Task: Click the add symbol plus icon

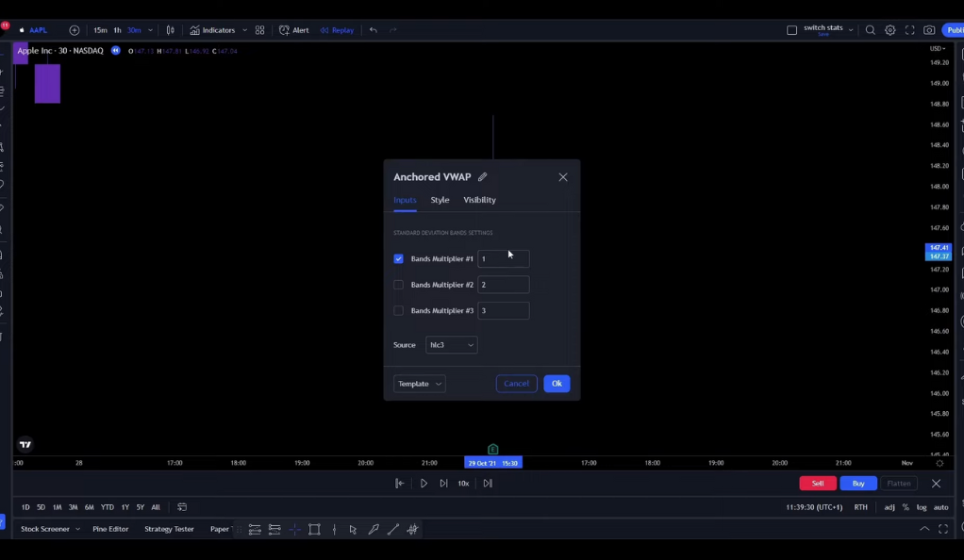Action: click(75, 30)
